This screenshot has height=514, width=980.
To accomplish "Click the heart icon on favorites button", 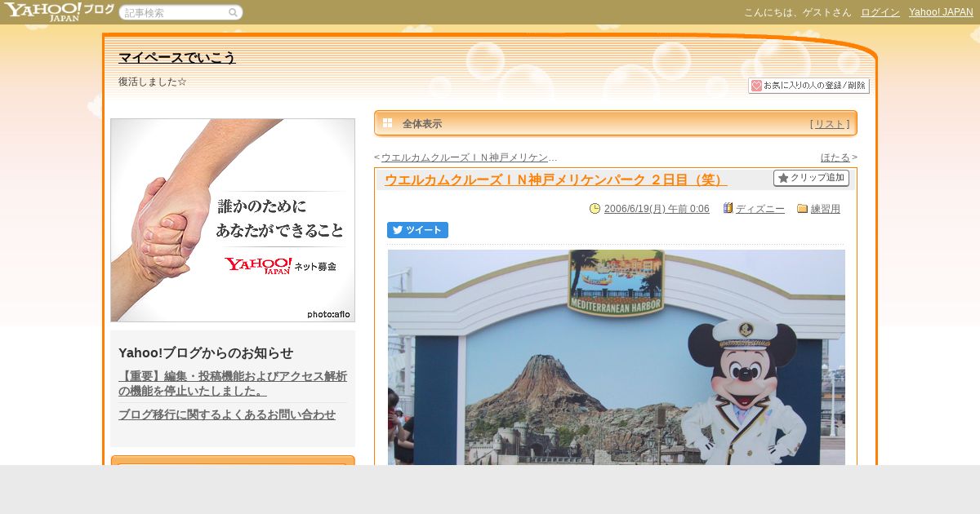I will point(756,86).
